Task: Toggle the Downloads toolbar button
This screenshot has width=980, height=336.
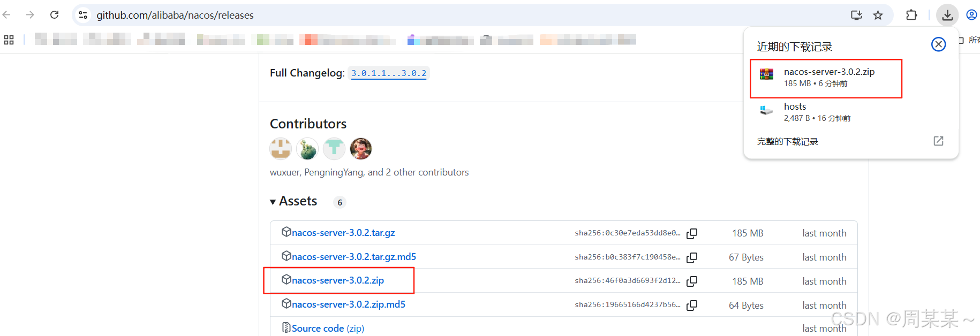Action: [x=947, y=15]
